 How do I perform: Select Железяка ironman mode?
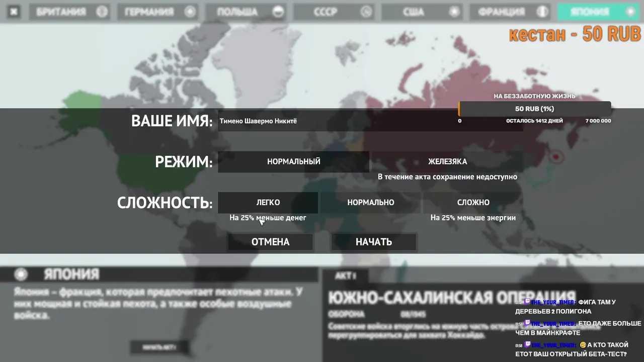(448, 162)
